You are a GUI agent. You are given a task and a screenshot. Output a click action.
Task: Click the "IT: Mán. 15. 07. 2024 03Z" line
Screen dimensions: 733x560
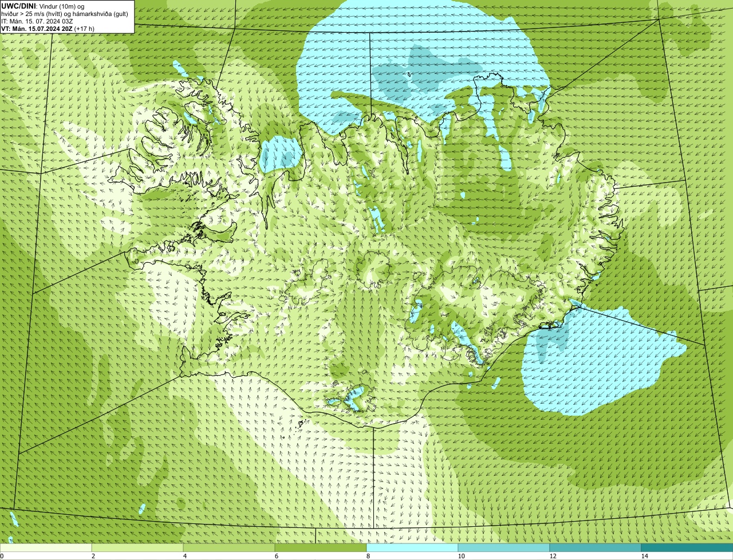[x=37, y=21]
